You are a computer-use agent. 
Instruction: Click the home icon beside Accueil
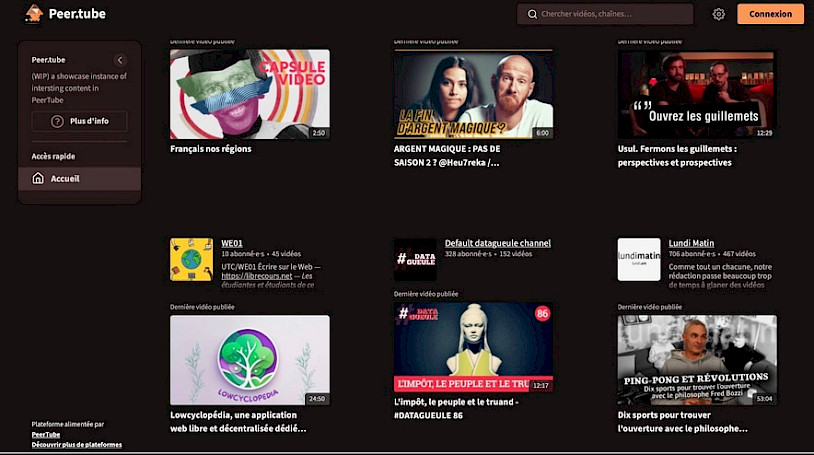point(38,179)
